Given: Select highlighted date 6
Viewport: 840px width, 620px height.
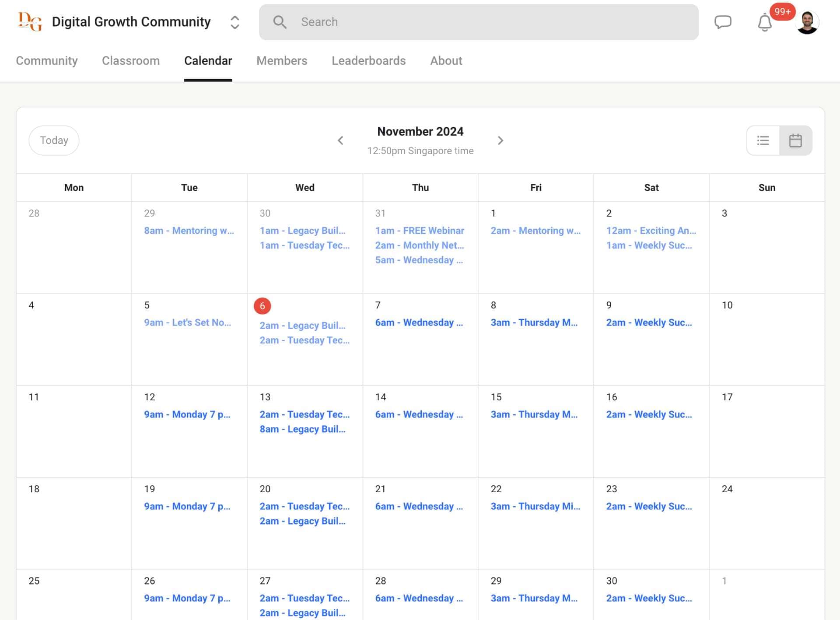Looking at the screenshot, I should [262, 306].
